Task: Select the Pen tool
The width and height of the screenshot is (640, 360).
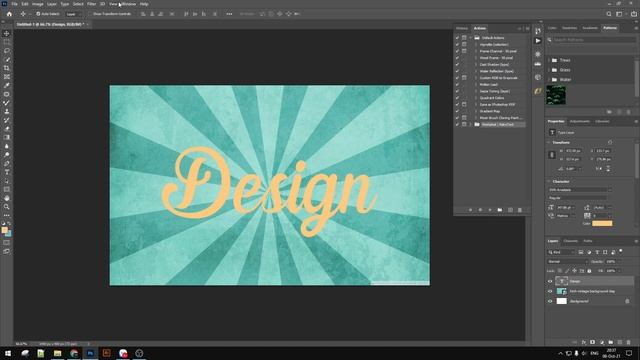Action: [x=7, y=163]
